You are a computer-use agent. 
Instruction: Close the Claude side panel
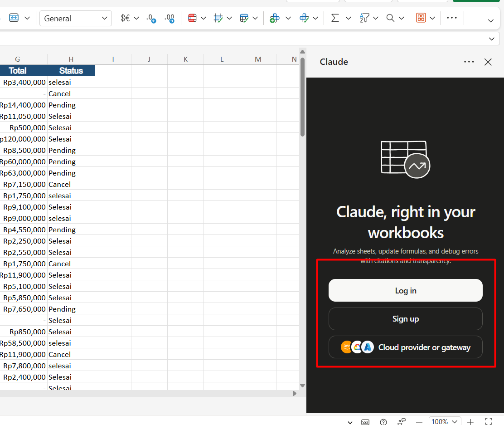[488, 62]
